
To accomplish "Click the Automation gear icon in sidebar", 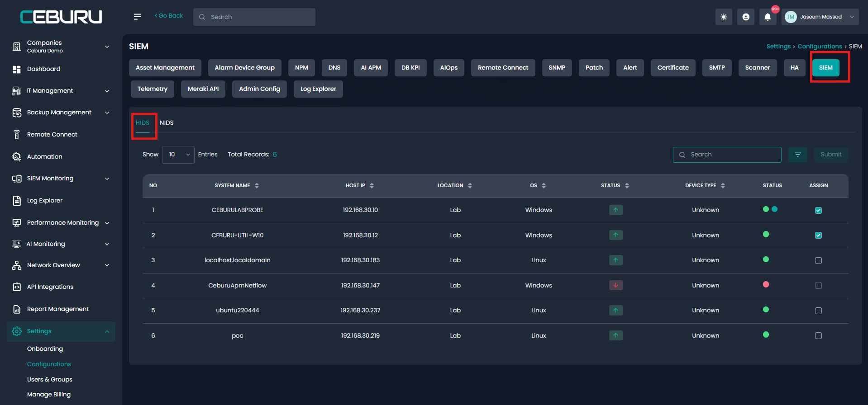I will pyautogui.click(x=17, y=157).
